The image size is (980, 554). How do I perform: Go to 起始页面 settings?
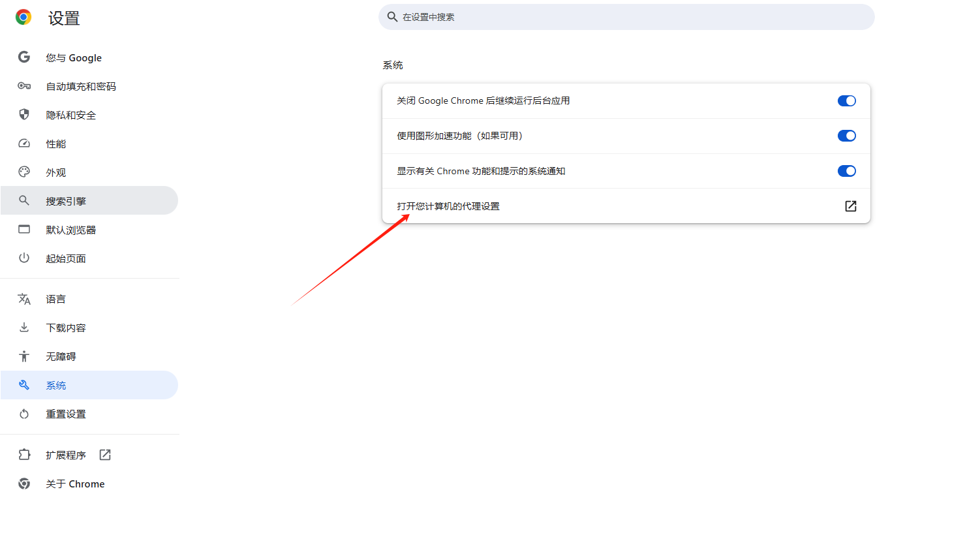point(89,258)
